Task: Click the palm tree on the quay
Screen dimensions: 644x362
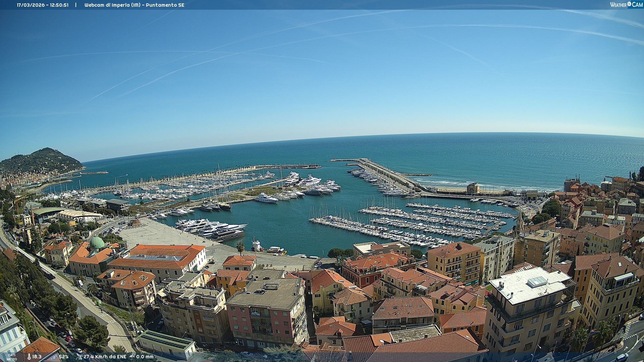Action: tap(240, 247)
